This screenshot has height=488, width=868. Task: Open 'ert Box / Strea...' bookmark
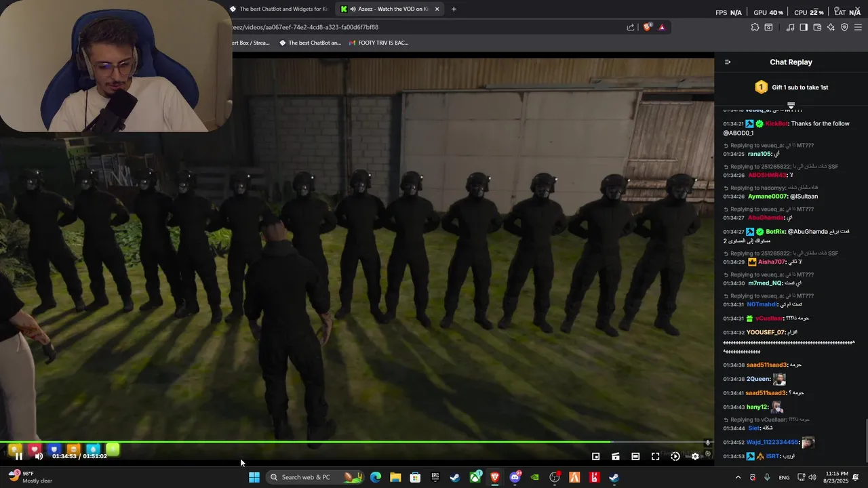click(x=252, y=43)
